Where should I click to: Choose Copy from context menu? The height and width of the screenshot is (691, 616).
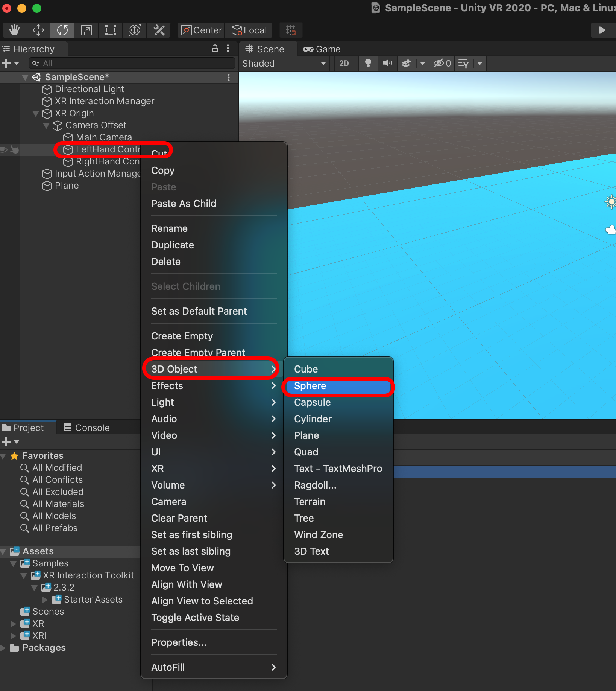pos(214,170)
